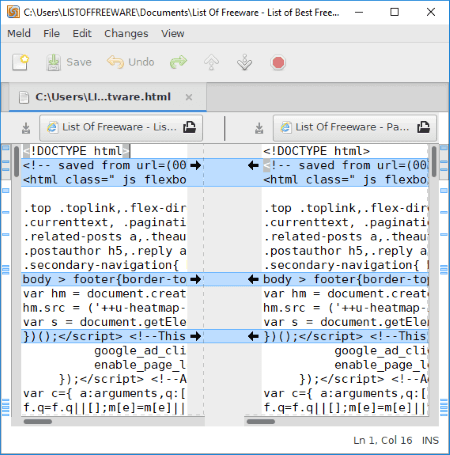This screenshot has width=450, height=455.
Task: Open left file chooser List Of Freeware - Lis...
Action: point(121,128)
